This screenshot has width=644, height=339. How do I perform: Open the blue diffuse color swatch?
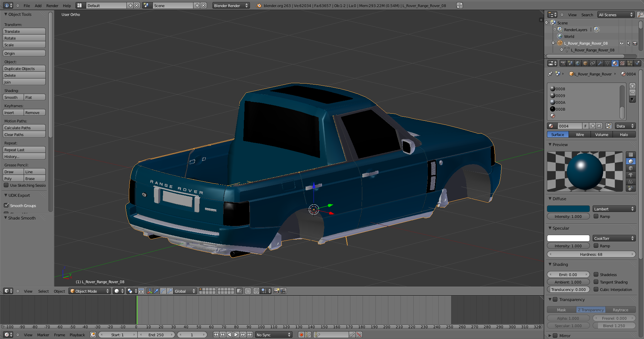[568, 209]
